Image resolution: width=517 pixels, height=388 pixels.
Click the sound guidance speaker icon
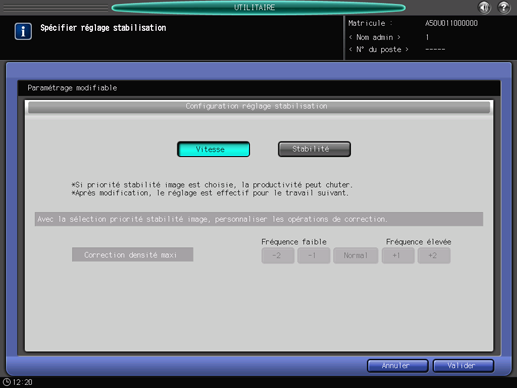click(484, 7)
